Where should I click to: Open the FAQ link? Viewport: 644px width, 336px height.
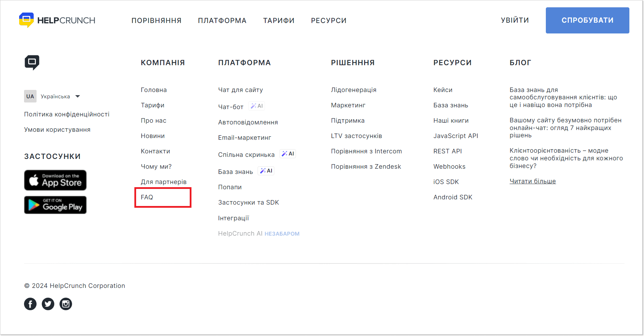point(147,197)
